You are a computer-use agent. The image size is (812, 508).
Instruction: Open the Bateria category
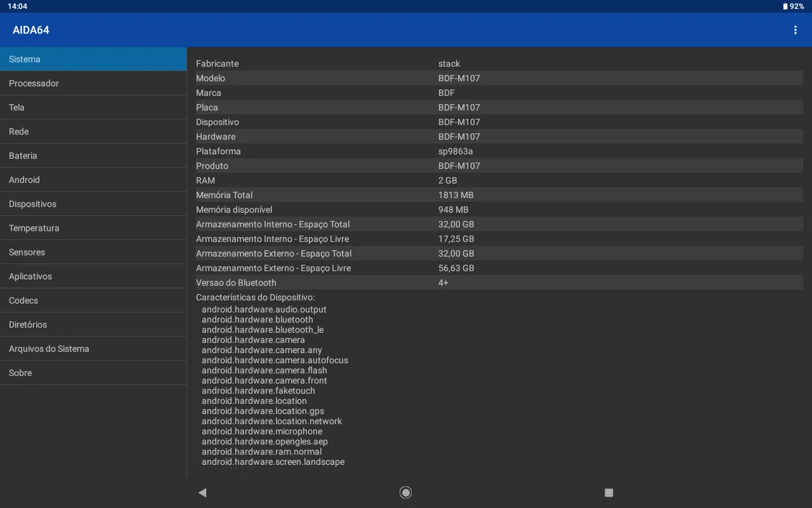[x=93, y=156]
